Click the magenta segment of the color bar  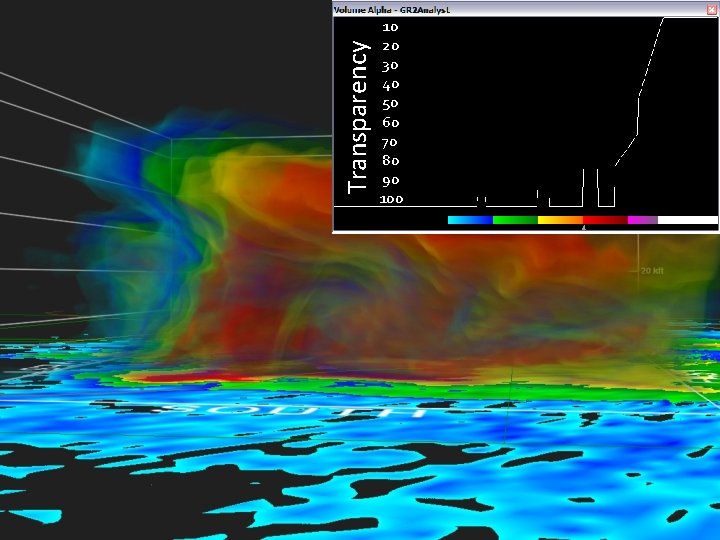pos(643,220)
